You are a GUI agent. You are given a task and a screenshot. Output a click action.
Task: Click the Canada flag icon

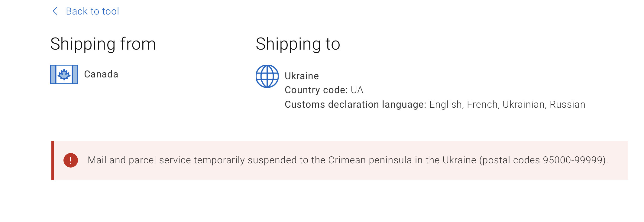[64, 74]
